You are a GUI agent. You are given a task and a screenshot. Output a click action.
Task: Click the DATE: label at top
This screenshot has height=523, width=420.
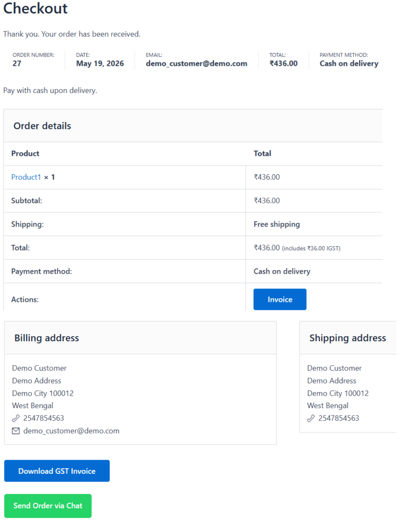(83, 55)
